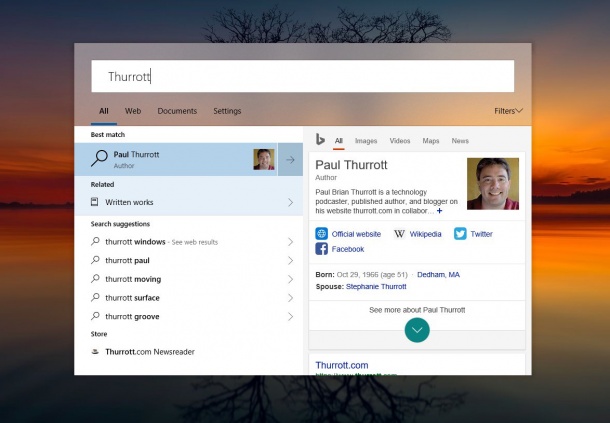
Task: Switch to the Settings tab
Action: pyautogui.click(x=227, y=111)
